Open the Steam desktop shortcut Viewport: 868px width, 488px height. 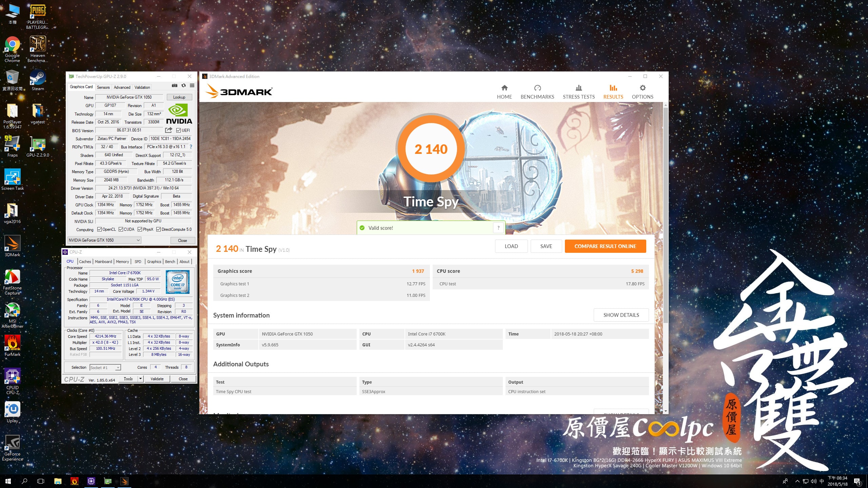tap(38, 80)
